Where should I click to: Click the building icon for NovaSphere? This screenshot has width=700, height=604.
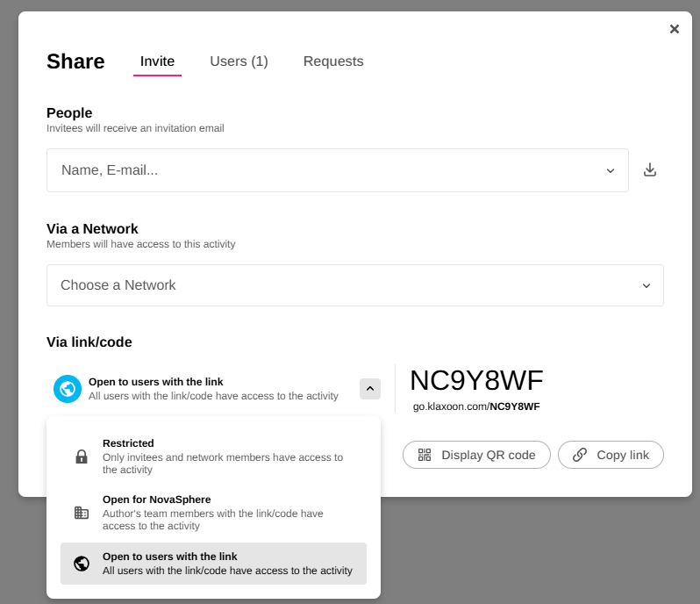[82, 513]
